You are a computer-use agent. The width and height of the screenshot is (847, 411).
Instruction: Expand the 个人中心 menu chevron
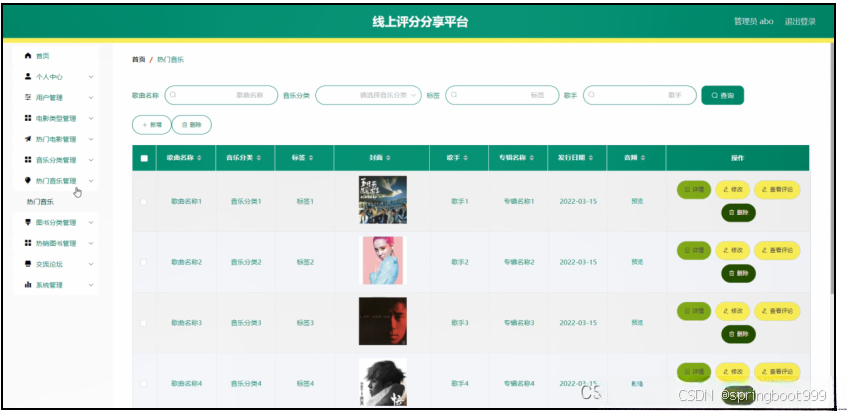[91, 77]
